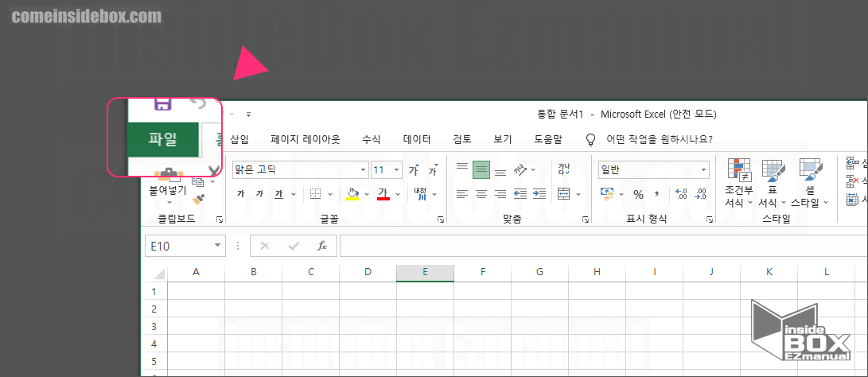Click the 어떤 작업을 원하시나요 search box
The height and width of the screenshot is (377, 868).
[660, 139]
